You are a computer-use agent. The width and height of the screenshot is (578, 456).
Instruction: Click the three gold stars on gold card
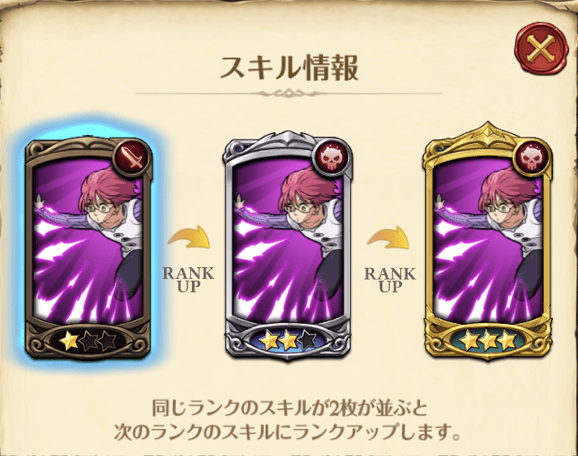pos(488,340)
